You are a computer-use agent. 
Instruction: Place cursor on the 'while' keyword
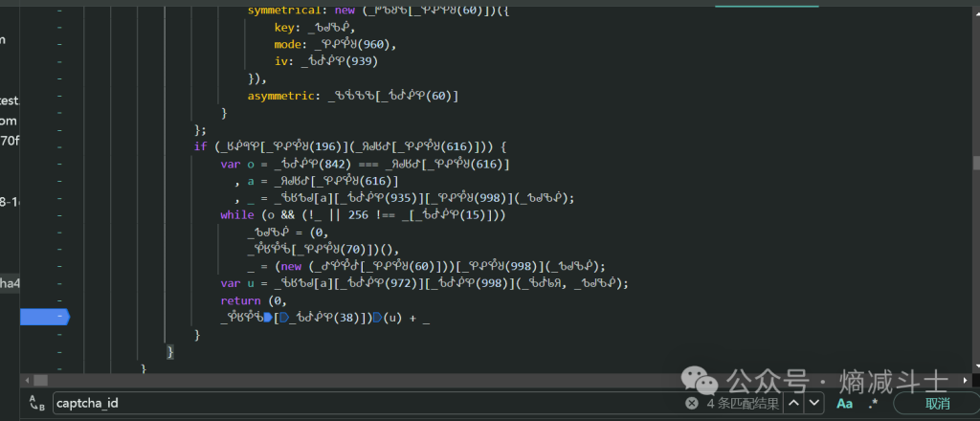click(236, 215)
